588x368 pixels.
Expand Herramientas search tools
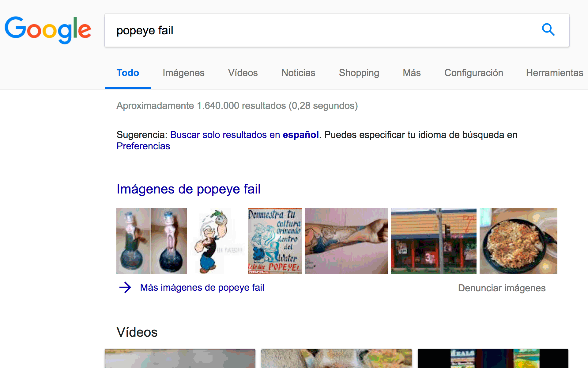click(554, 73)
